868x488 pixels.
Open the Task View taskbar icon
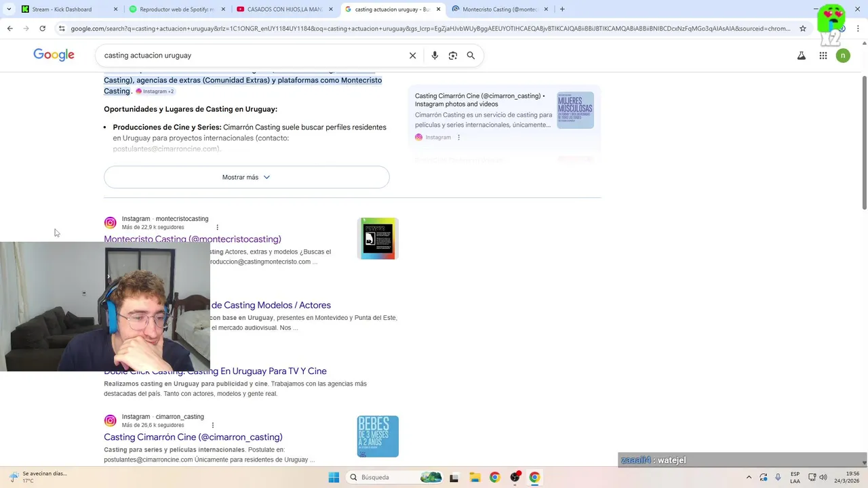(454, 477)
